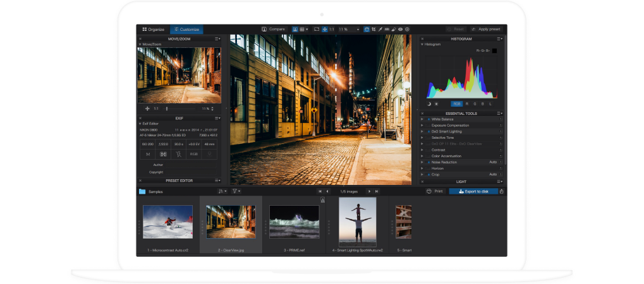Disable the Noise Reduction correction
This screenshot has width=644, height=284.
pyautogui.click(x=428, y=162)
